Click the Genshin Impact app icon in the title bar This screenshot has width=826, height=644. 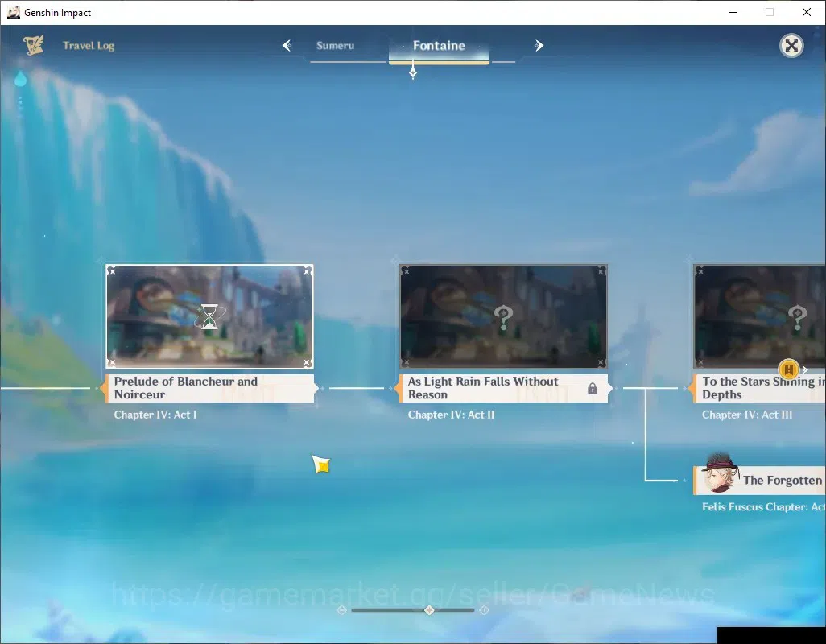tap(14, 12)
